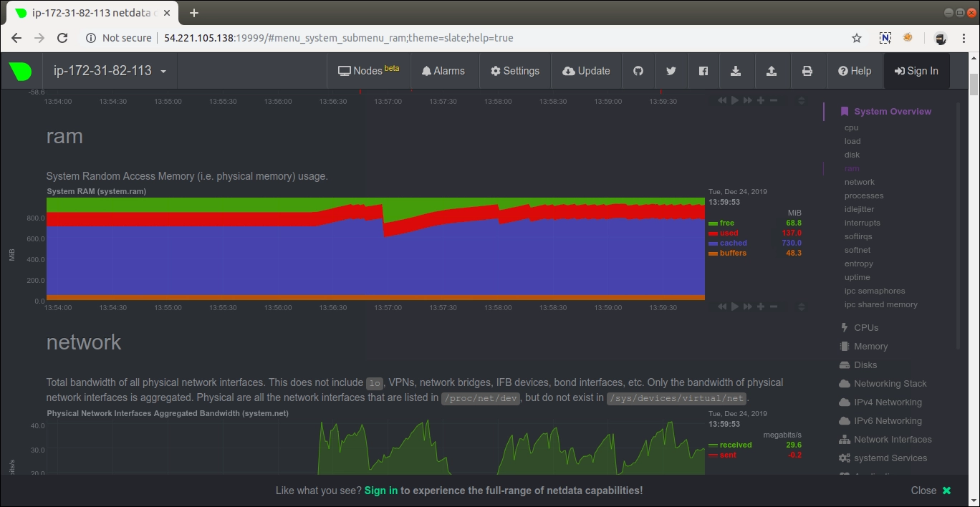980x507 pixels.
Task: Click the Update button in navbar
Action: pos(586,71)
